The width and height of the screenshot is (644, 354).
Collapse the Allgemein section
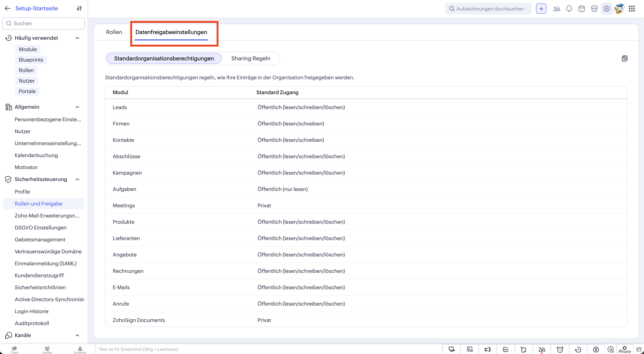point(78,107)
